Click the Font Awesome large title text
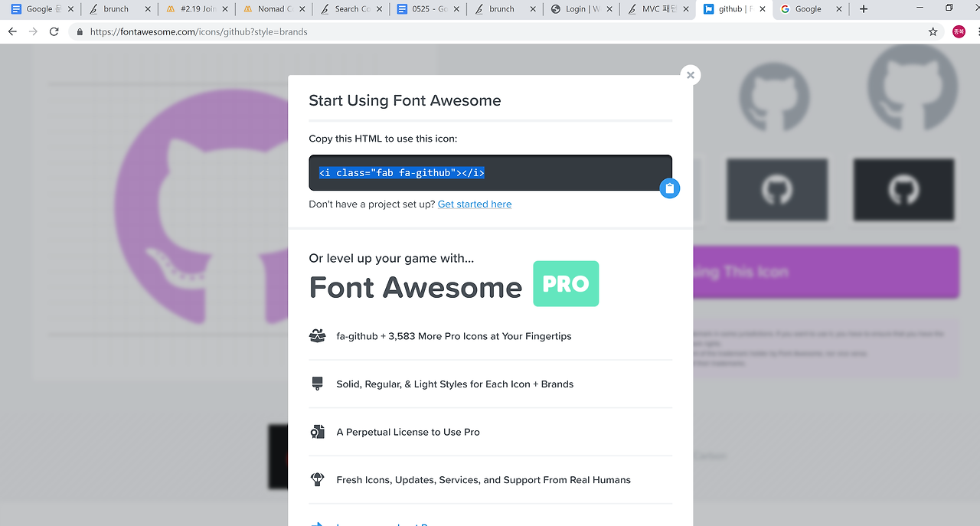This screenshot has height=526, width=980. [x=416, y=287]
